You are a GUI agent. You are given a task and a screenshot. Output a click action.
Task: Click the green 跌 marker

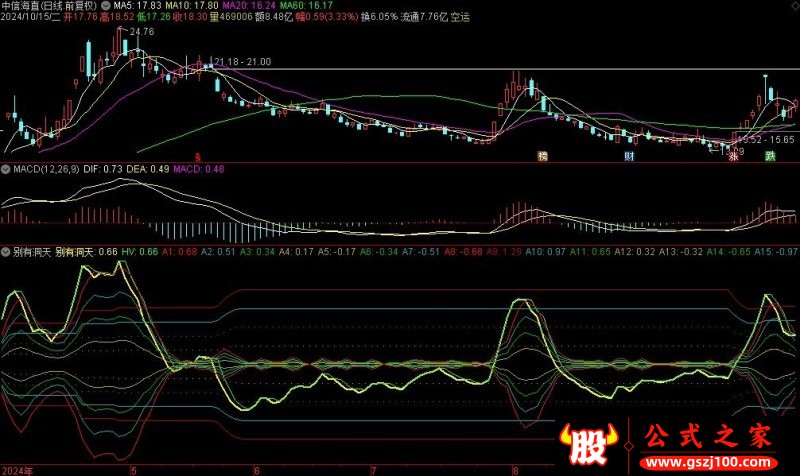coord(770,156)
